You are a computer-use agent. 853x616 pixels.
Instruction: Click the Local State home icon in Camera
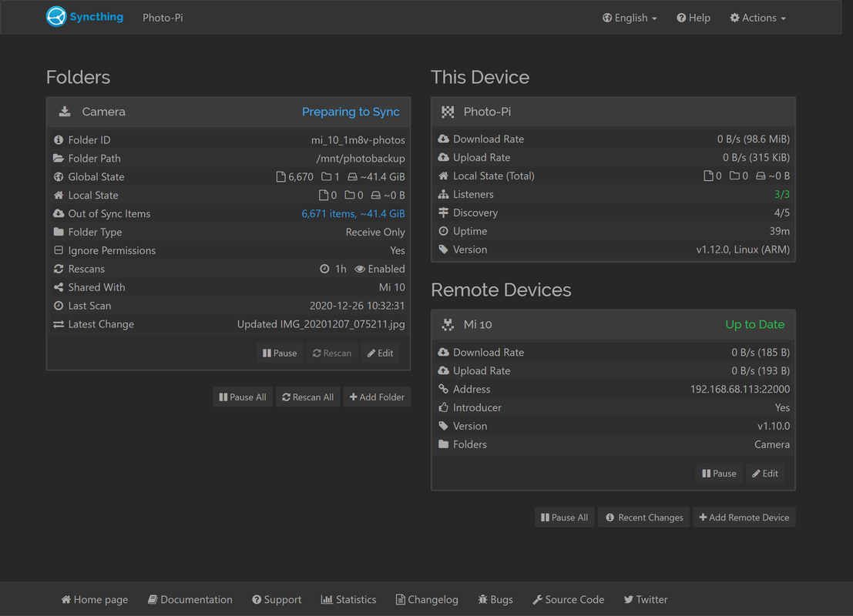pos(59,195)
